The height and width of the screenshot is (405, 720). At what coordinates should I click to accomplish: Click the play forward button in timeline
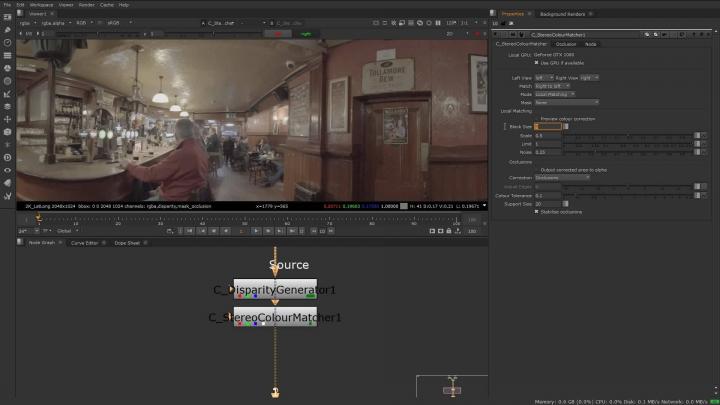pyautogui.click(x=256, y=230)
